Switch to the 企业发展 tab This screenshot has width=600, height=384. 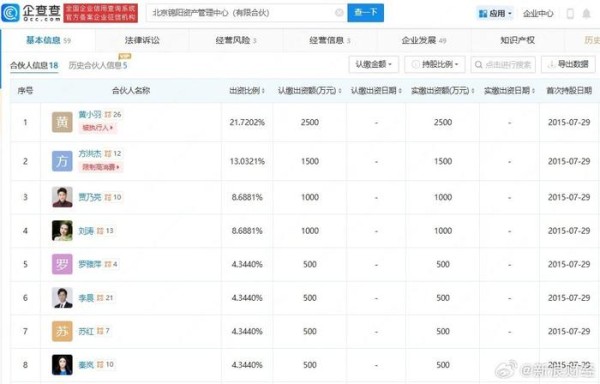(424, 40)
